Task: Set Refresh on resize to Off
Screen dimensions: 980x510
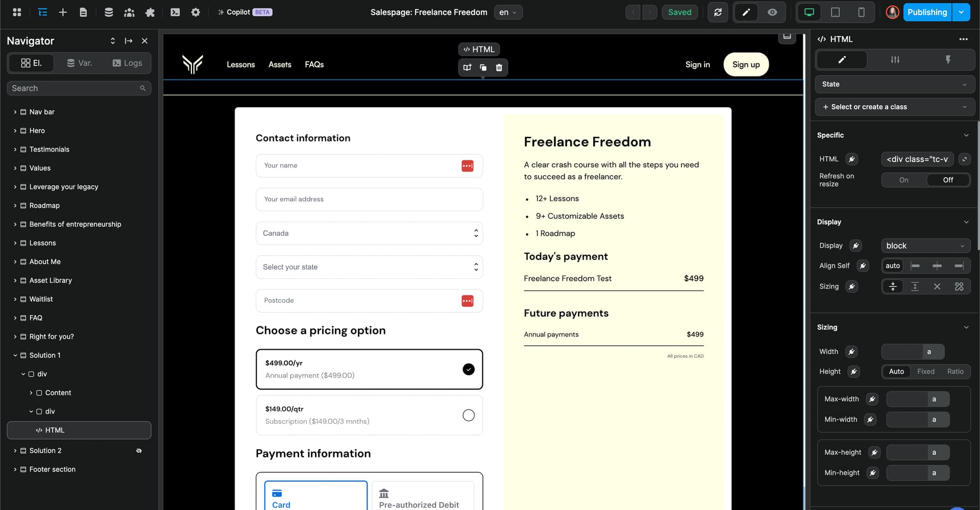Action: pos(948,180)
